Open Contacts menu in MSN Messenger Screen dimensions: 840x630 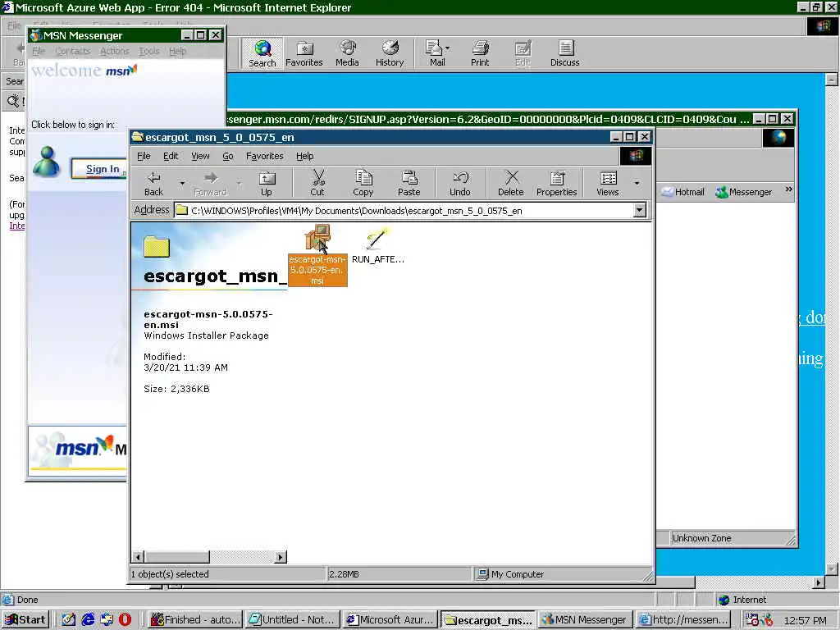[x=73, y=51]
